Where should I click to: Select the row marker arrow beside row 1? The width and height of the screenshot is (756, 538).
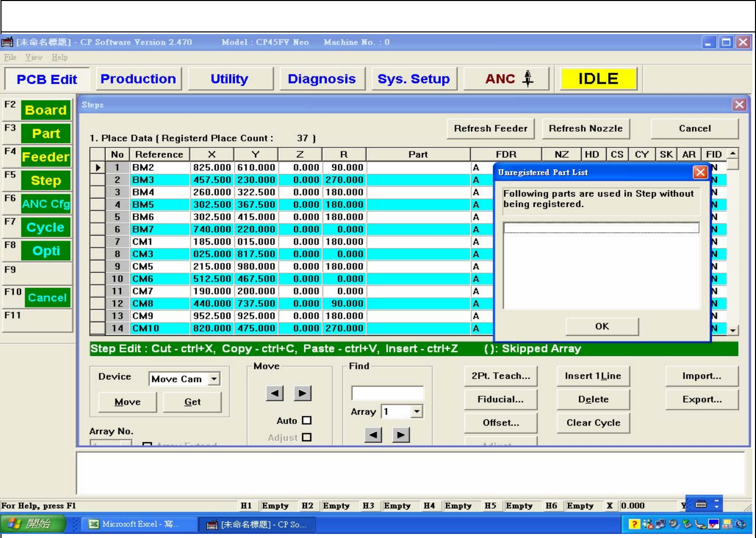98,168
